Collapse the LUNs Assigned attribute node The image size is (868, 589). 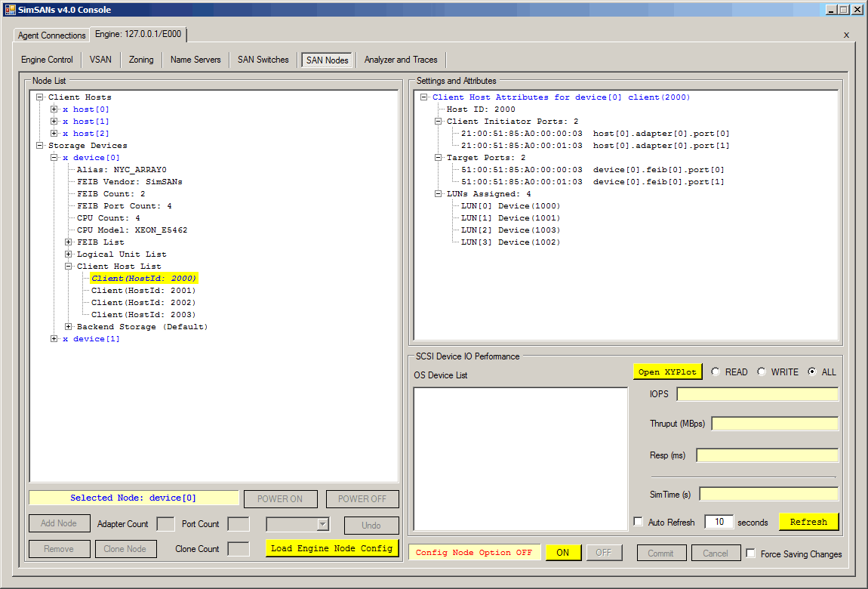439,194
